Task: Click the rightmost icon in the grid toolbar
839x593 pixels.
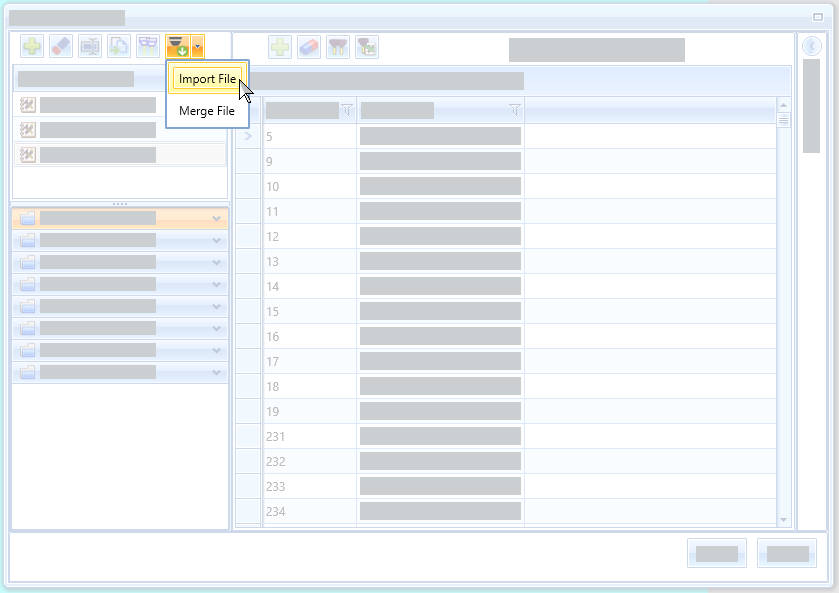Action: click(367, 47)
